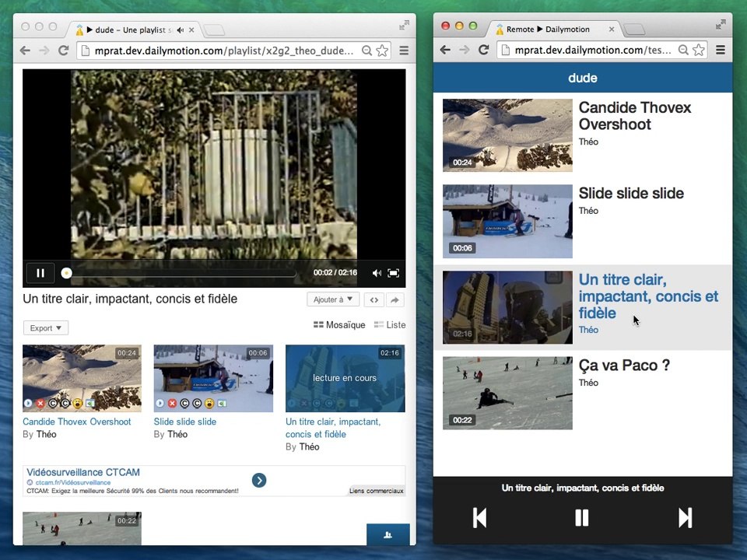This screenshot has height=560, width=747.
Task: Select Un titre clair, impactant row in remote
Action: pos(583,308)
